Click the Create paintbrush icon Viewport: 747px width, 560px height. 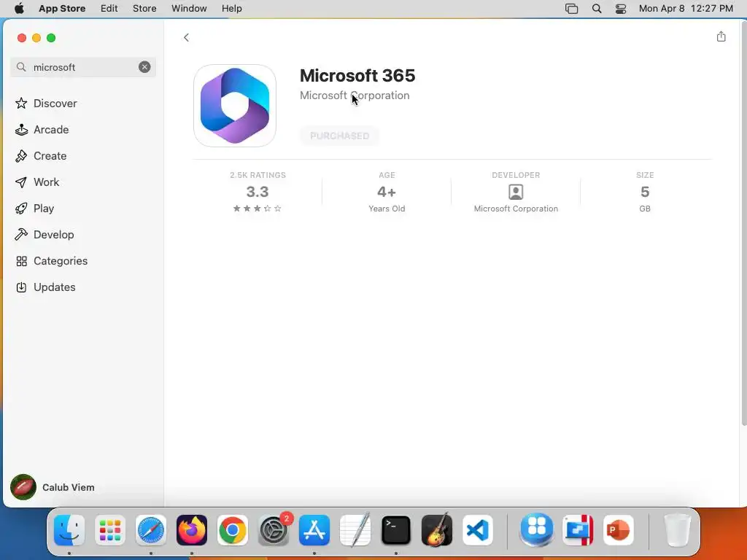pos(21,156)
